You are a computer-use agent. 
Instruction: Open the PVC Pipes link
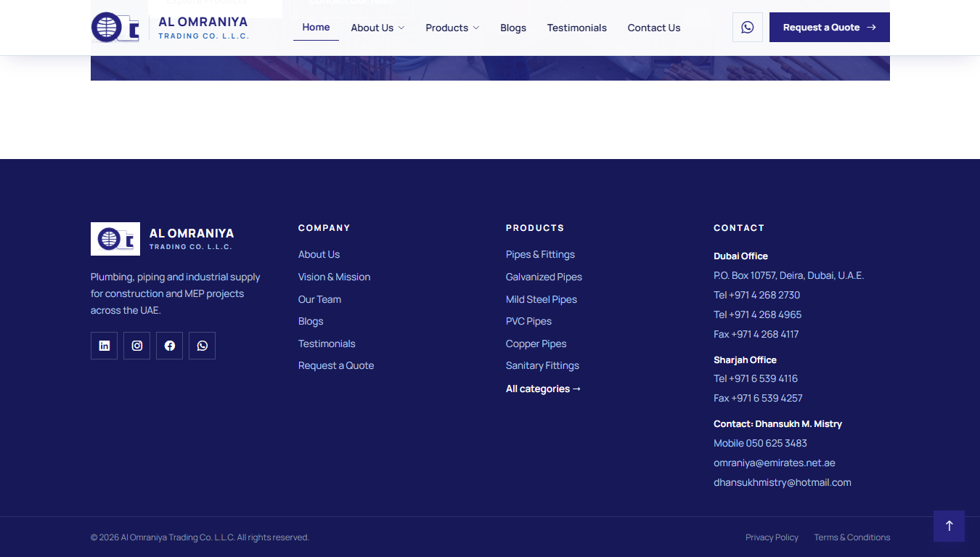point(528,321)
